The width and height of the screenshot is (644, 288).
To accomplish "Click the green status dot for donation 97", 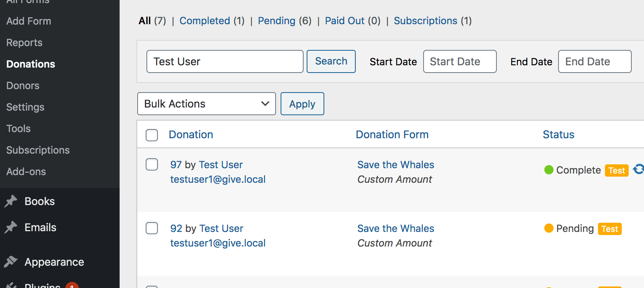I will point(548,169).
